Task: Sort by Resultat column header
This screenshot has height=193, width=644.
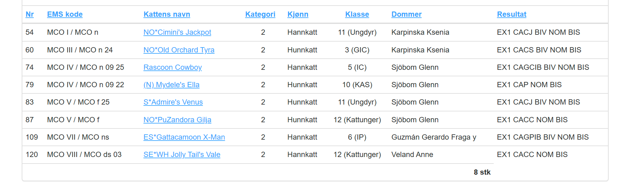Action: 512,14
